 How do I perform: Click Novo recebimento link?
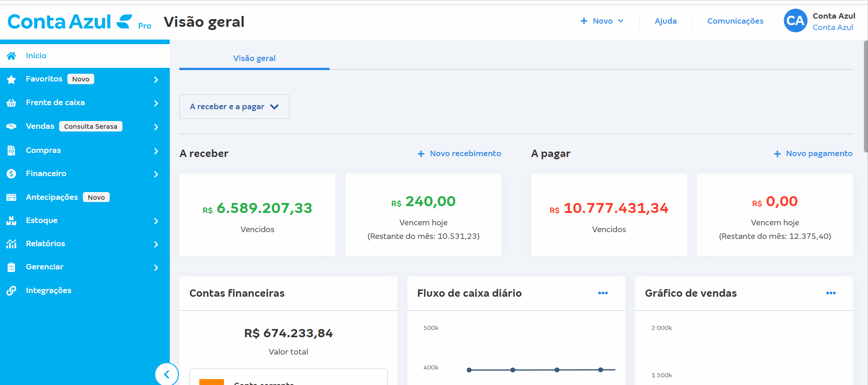[x=459, y=154]
